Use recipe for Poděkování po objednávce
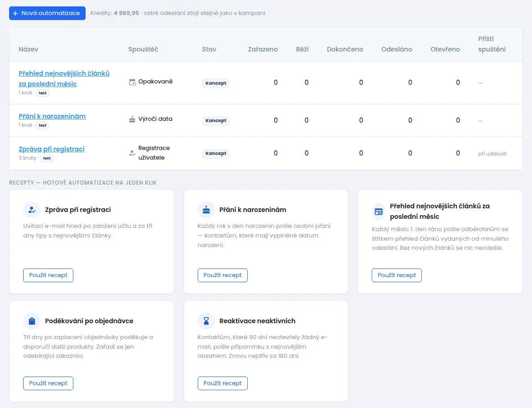The image size is (532, 408). [x=48, y=383]
